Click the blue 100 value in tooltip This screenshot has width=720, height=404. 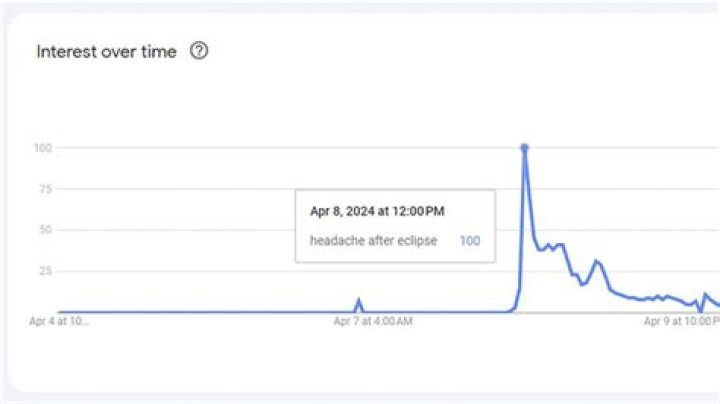pos(469,241)
